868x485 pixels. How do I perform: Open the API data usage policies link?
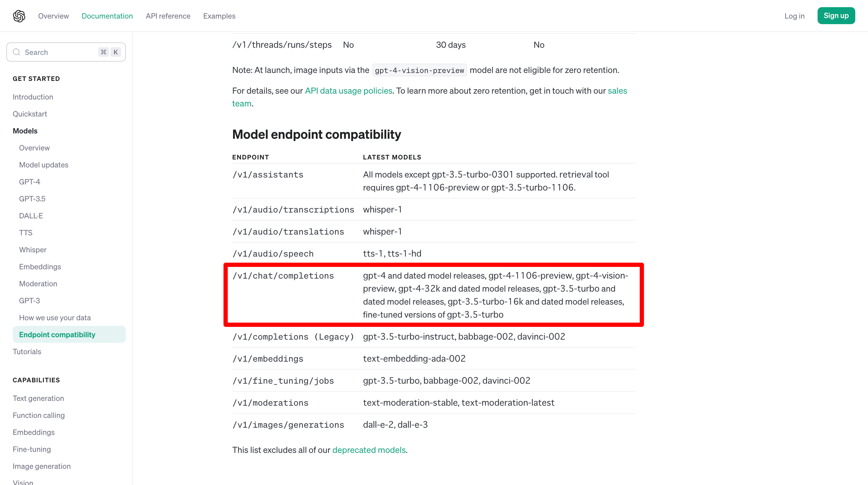tap(349, 90)
